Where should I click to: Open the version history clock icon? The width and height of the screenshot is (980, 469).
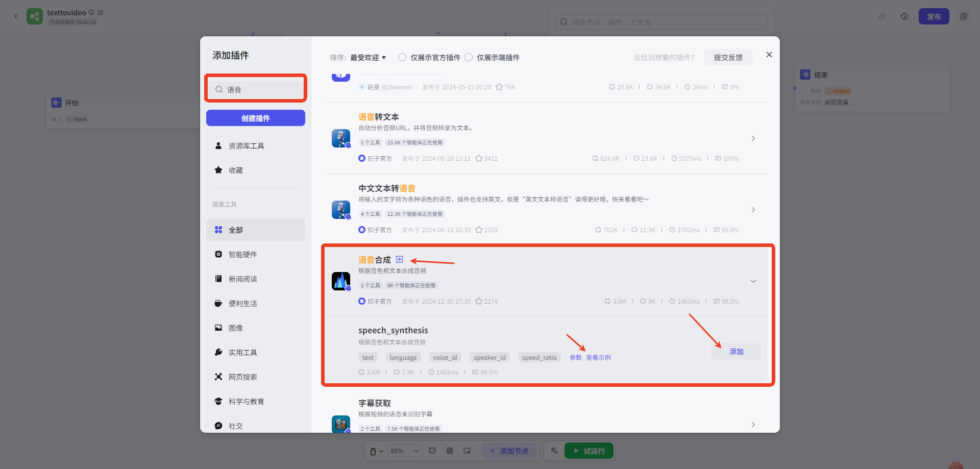904,16
